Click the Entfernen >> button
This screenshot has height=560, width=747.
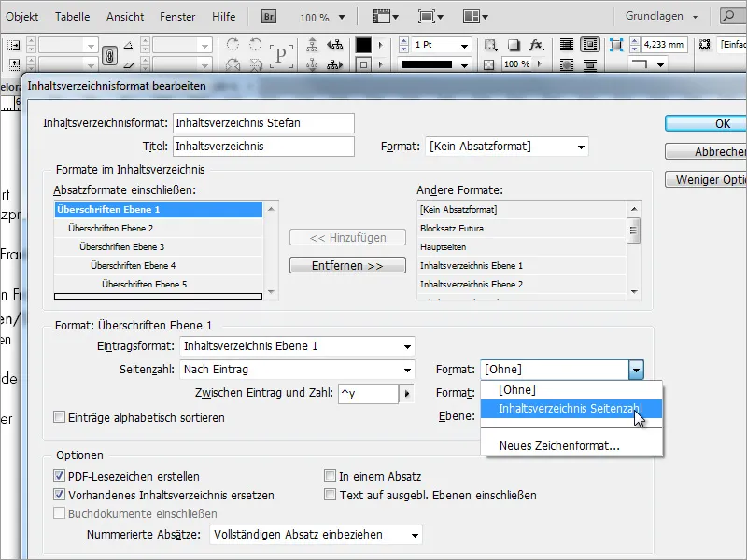(347, 266)
